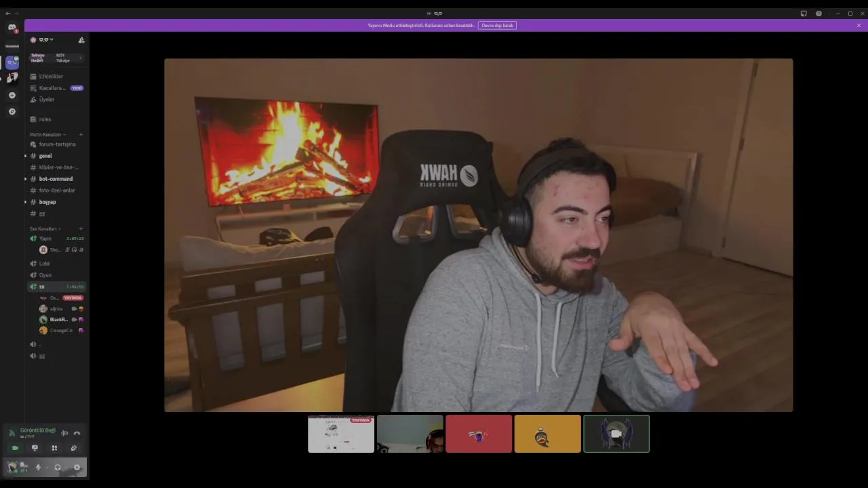Screen dimensions: 868x488
Task: Collapse the Ses Kanalları category
Action: pos(45,228)
